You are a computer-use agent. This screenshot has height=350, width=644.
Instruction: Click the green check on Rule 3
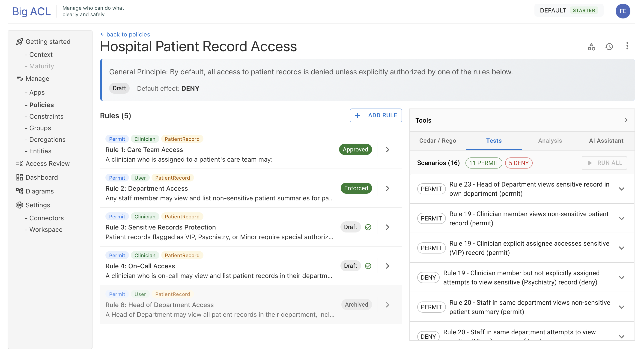click(368, 227)
